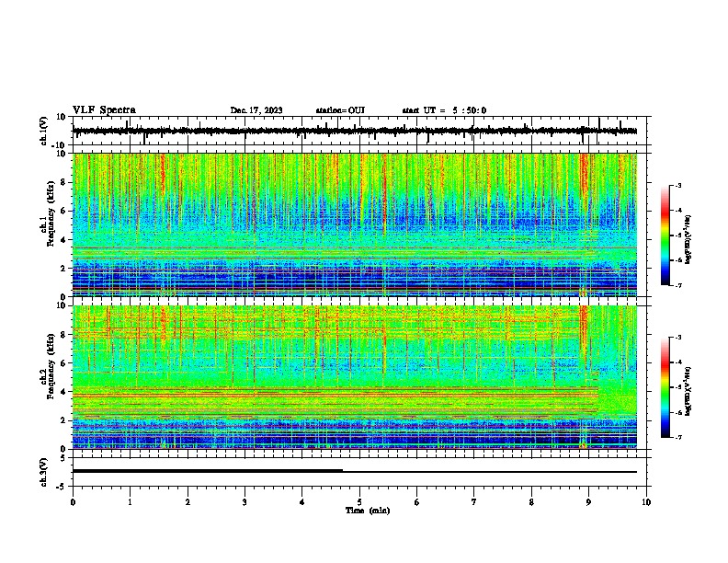Click tick "10" on the Time axis
This screenshot has width=728, height=563.
pos(646,502)
